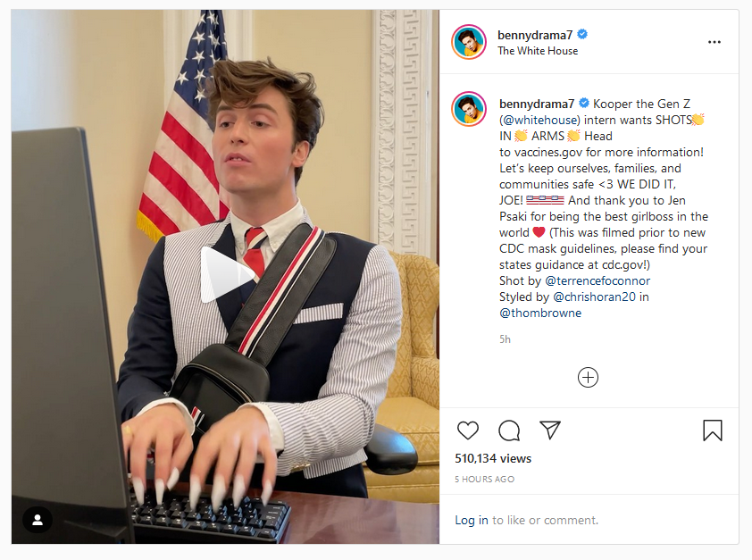752x560 pixels.
Task: Open header profile picture of bennydrama7
Action: (469, 42)
